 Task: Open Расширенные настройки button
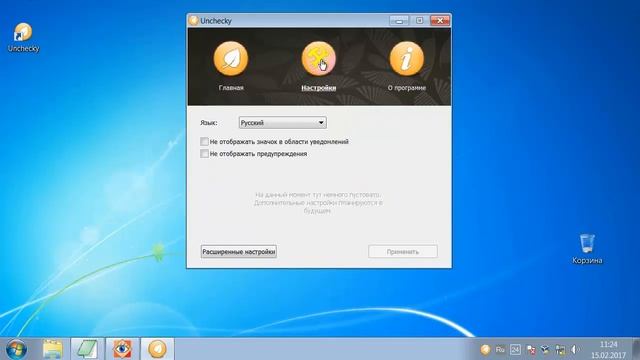(239, 252)
